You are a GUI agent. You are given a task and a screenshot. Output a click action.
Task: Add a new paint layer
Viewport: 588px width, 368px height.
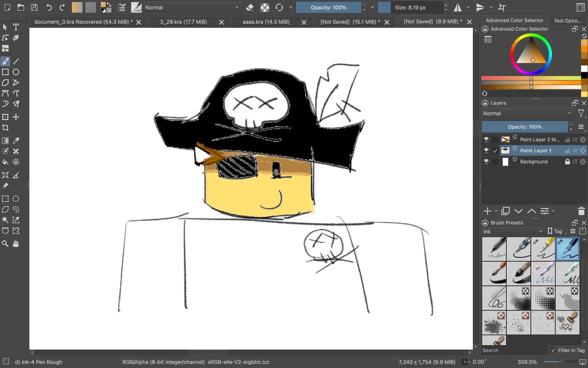[x=488, y=211]
